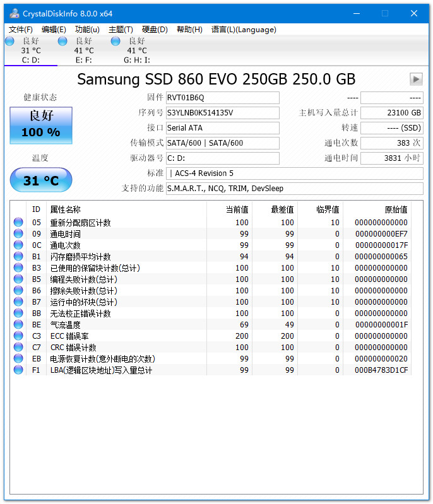Click status orb for attribute EB
The height and width of the screenshot is (504, 433).
point(18,358)
